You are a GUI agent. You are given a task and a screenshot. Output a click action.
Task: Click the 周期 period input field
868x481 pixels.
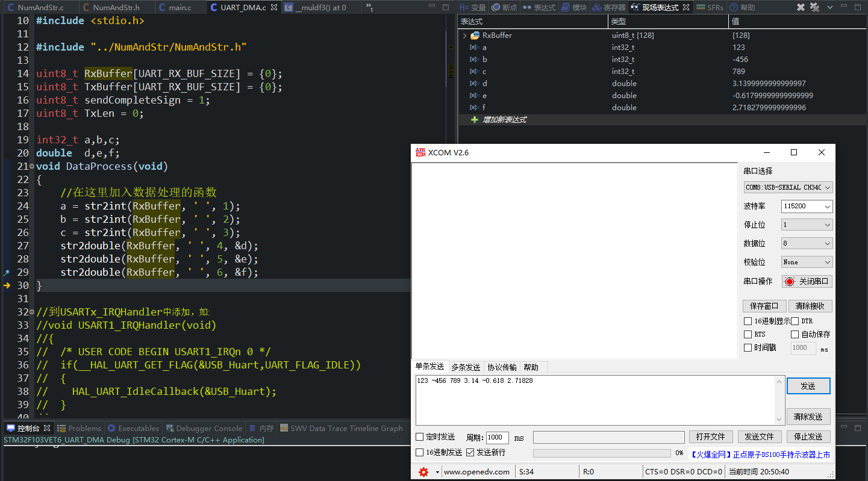498,438
